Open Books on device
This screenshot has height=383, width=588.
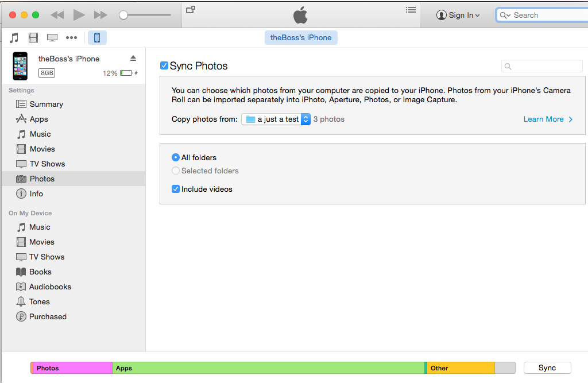click(73, 272)
